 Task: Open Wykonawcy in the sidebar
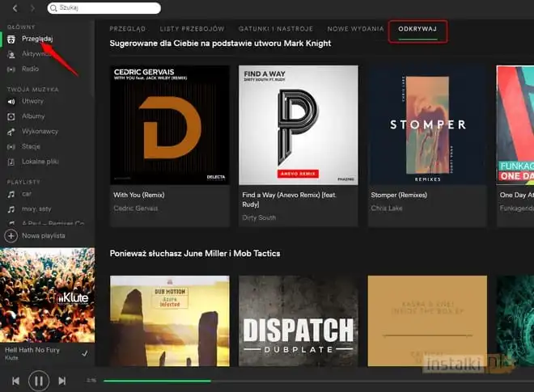coord(39,130)
